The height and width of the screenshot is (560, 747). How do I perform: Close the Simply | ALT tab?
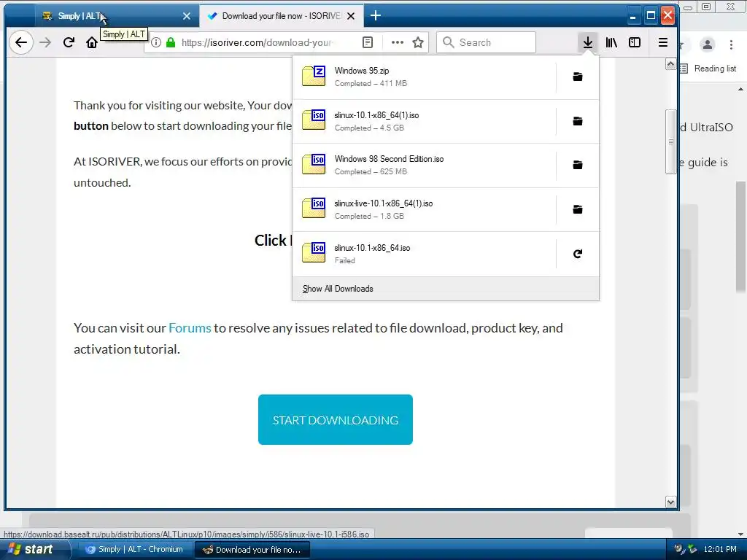(x=186, y=16)
